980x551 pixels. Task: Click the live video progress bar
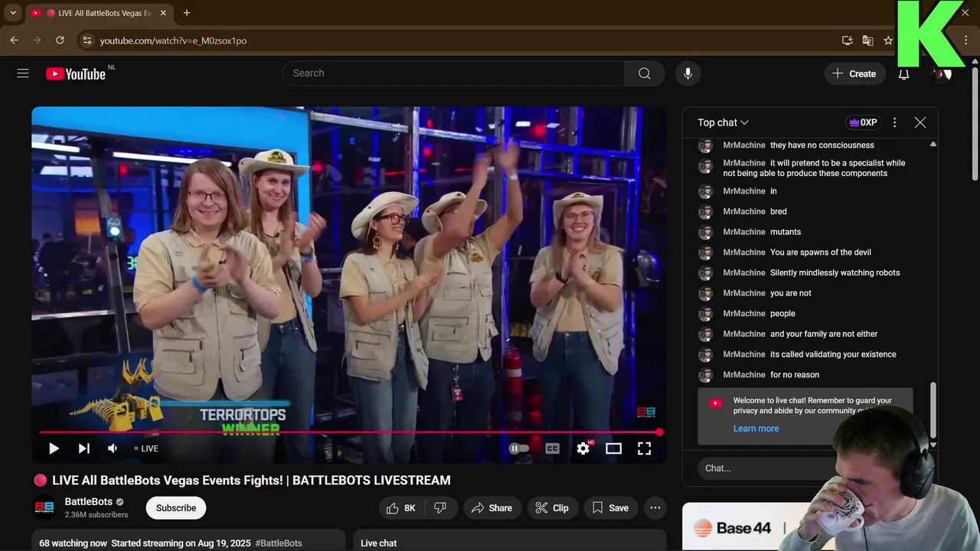point(349,432)
